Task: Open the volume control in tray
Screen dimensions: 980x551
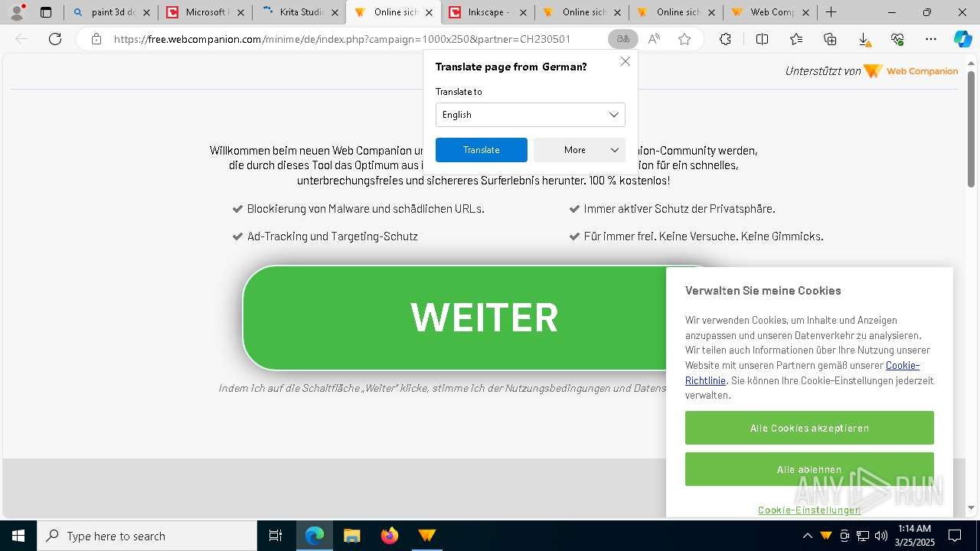Action: tap(881, 536)
